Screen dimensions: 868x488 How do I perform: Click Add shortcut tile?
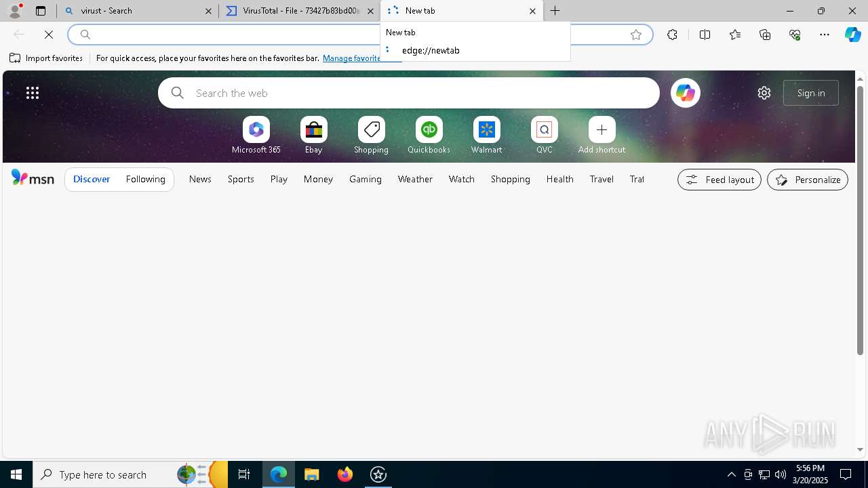click(x=602, y=136)
